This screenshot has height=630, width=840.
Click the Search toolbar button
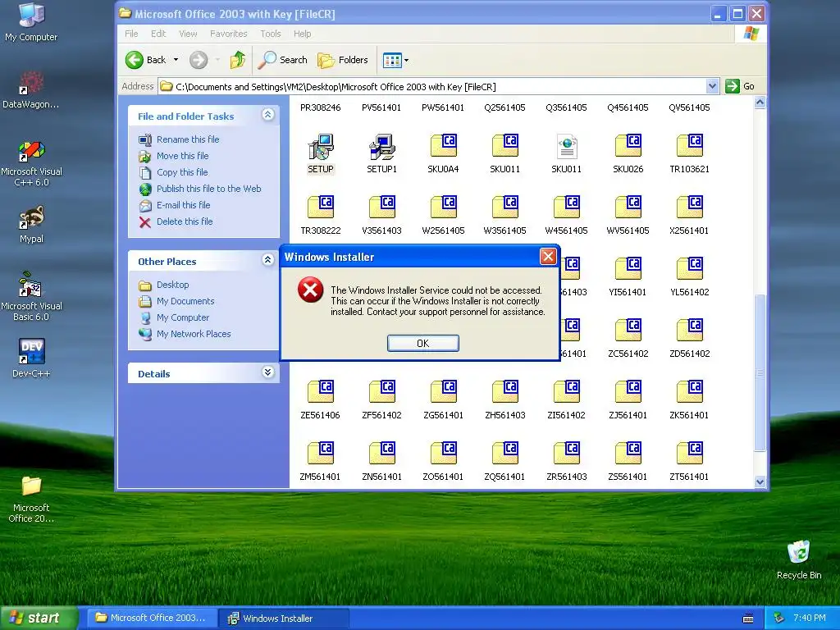[x=282, y=60]
